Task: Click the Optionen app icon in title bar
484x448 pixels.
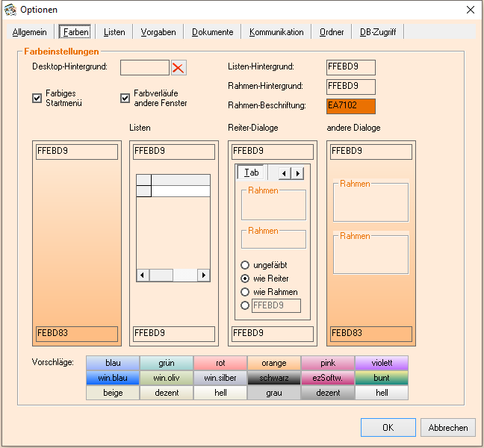Action: click(x=10, y=10)
